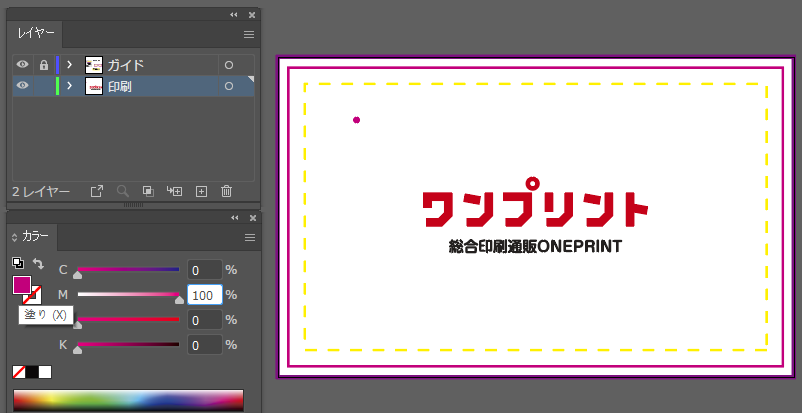
Task: Click the default fill and stroke icon
Action: click(x=18, y=263)
